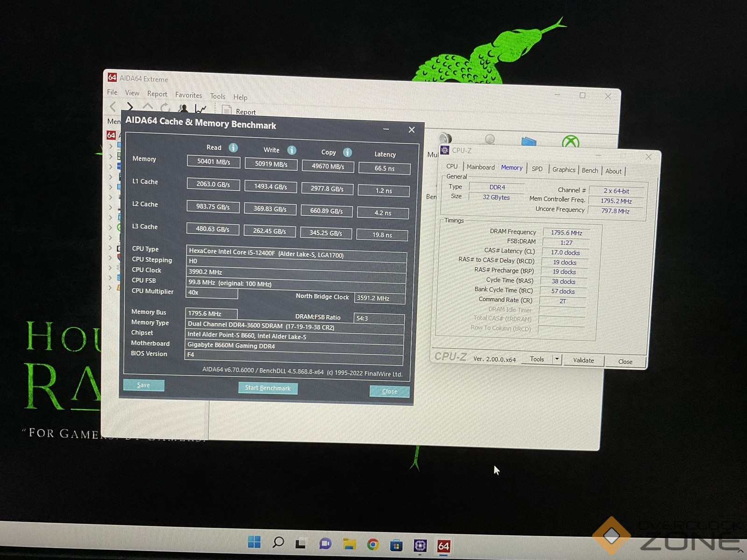
Task: Click Memory Type field DDR4-3600 SDRAM
Action: coord(295,326)
